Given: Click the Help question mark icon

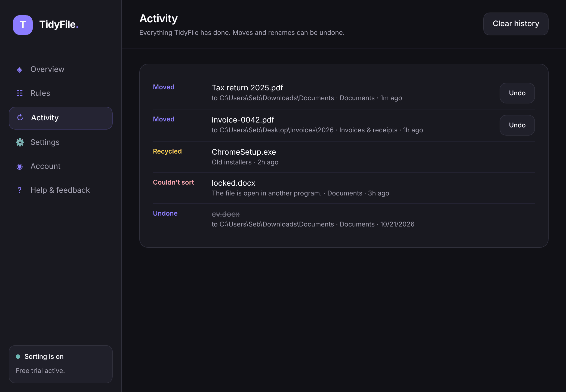Looking at the screenshot, I should click(20, 190).
